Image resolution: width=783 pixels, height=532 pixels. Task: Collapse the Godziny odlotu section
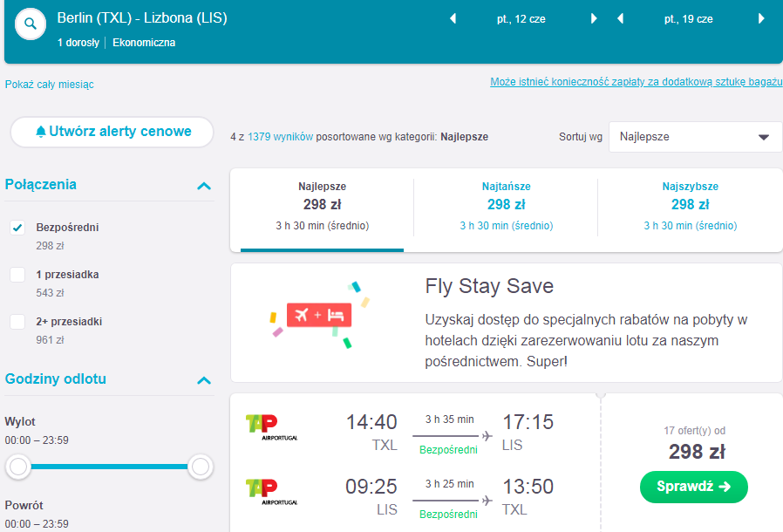[x=204, y=380]
